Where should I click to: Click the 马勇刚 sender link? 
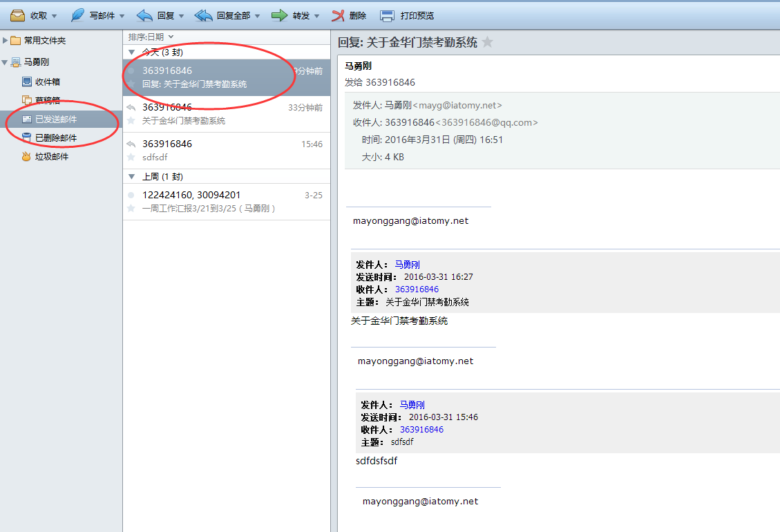pos(408,264)
